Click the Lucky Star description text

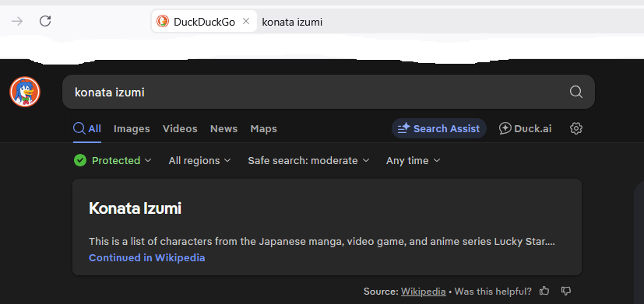click(322, 241)
